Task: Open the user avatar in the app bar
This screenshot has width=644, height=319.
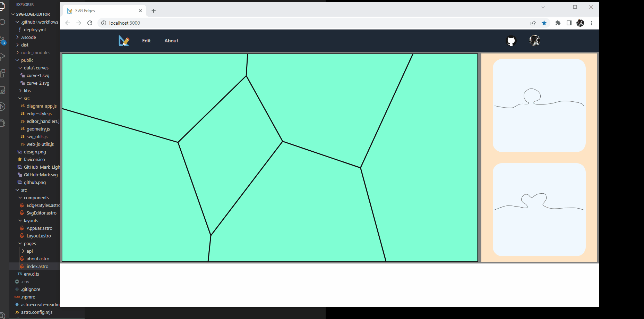Action: pyautogui.click(x=534, y=41)
